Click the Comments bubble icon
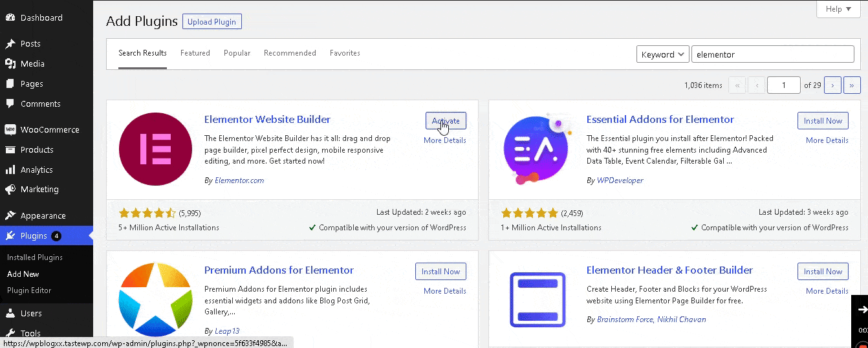 [x=10, y=103]
